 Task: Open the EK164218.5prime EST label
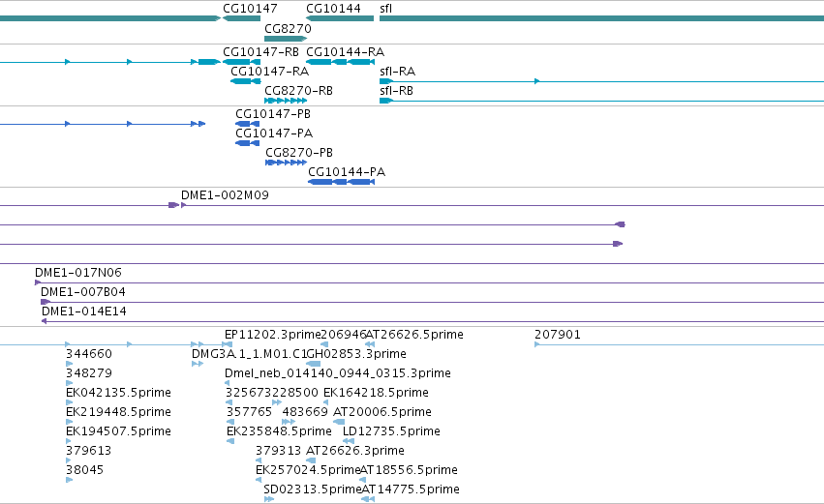[376, 392]
